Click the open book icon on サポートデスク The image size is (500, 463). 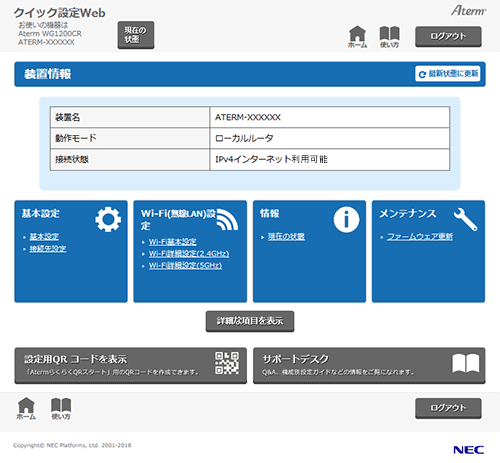pyautogui.click(x=466, y=363)
